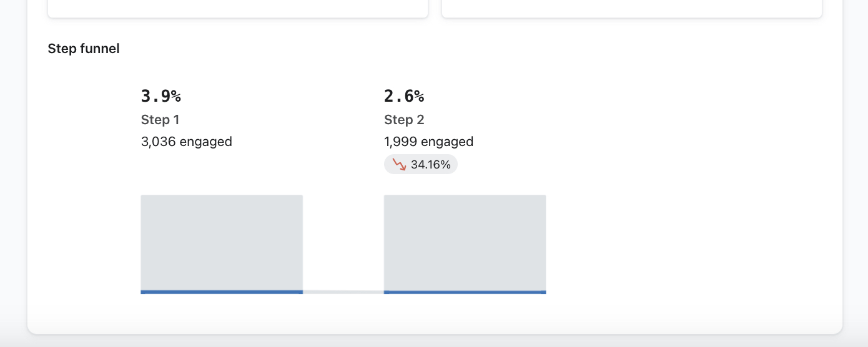Click the blue segment under Step 2 bar

(465, 291)
